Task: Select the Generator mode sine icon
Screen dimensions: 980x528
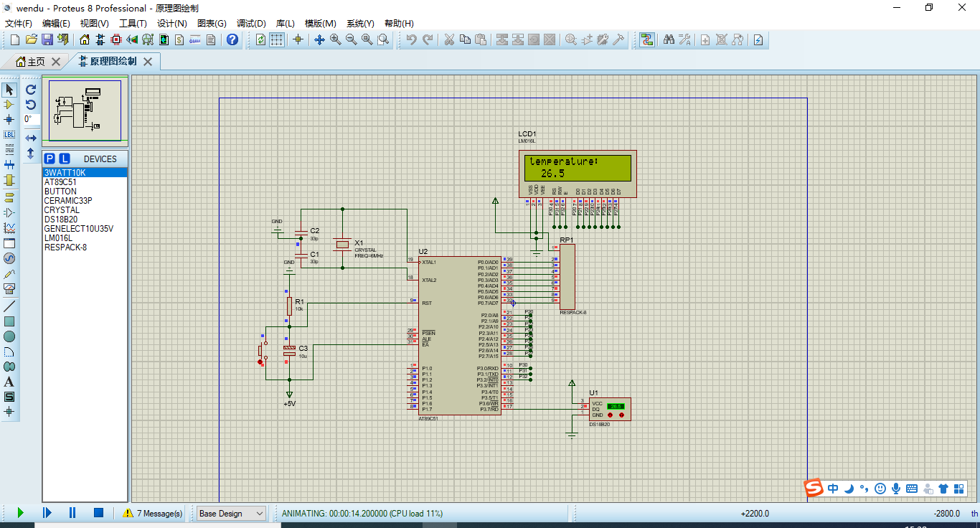Action: [x=9, y=258]
